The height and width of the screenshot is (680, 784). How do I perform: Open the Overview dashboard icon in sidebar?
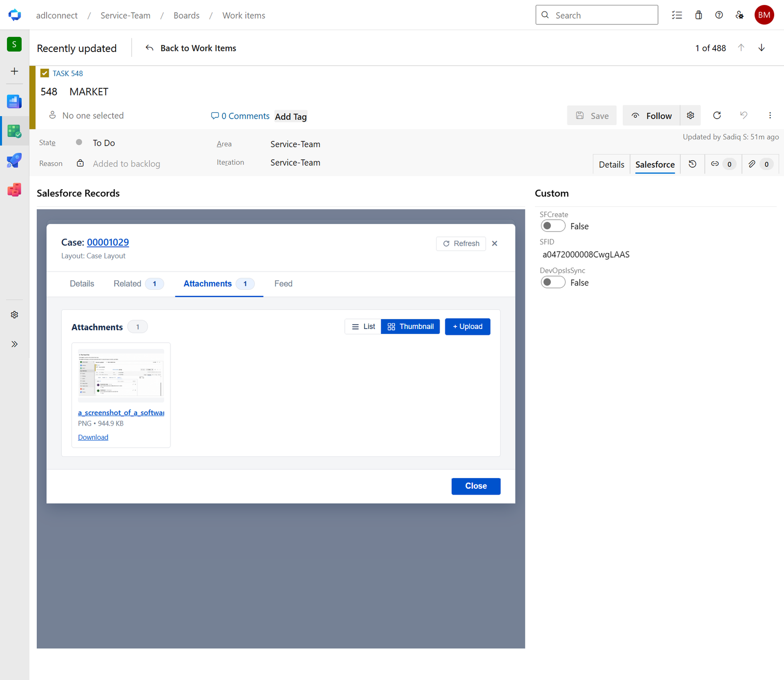(14, 101)
